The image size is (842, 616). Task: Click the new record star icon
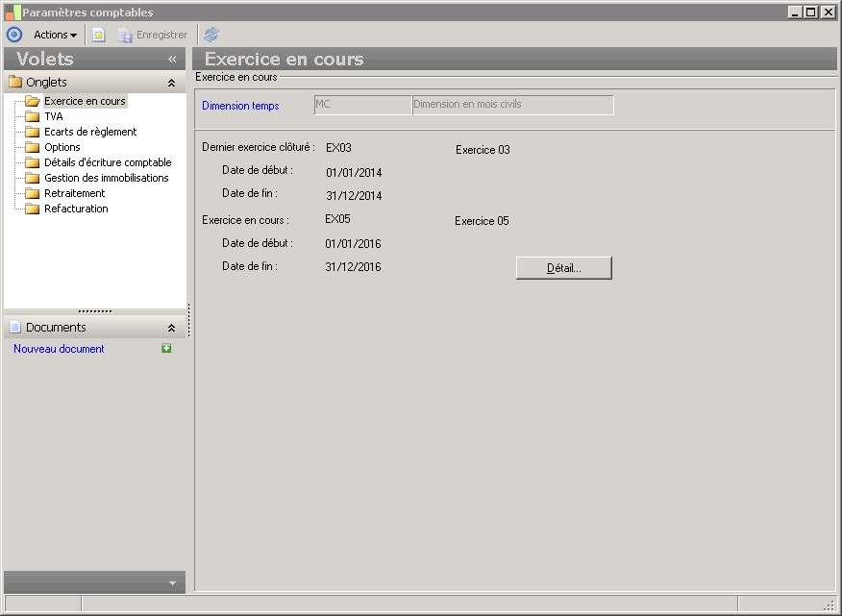click(x=99, y=35)
